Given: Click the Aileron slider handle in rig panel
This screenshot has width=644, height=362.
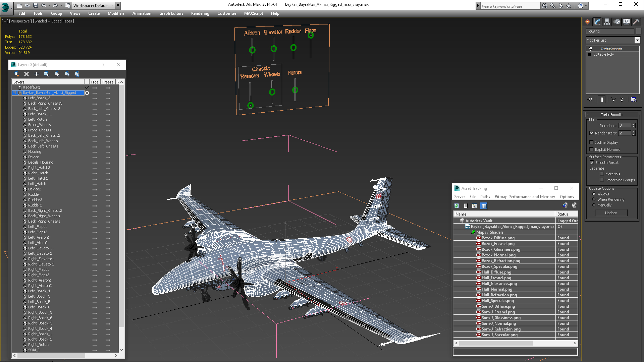Looking at the screenshot, I should [x=252, y=50].
